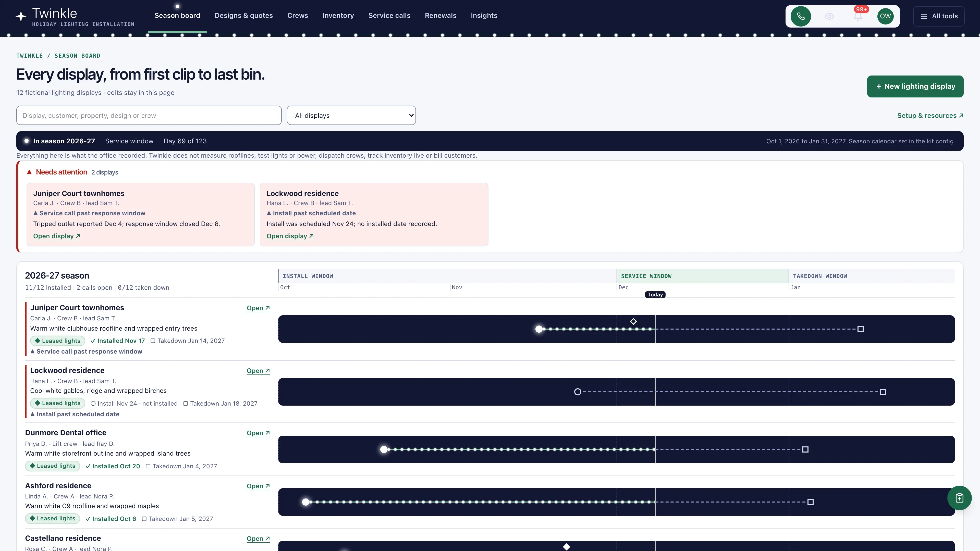Open notifications bell with 99+ badge
The height and width of the screenshot is (551, 980).
[858, 16]
